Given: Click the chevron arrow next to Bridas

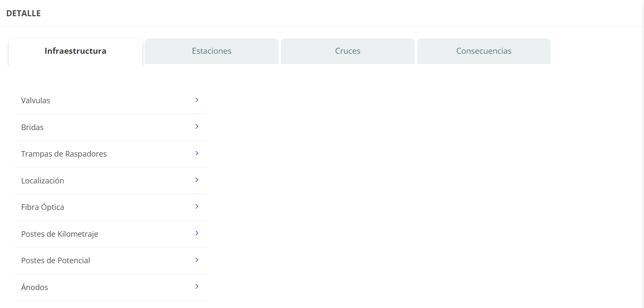Looking at the screenshot, I should pos(197,127).
